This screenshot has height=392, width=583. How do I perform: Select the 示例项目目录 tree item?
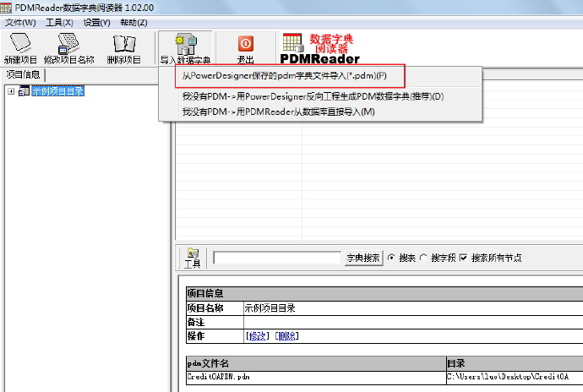coord(57,91)
